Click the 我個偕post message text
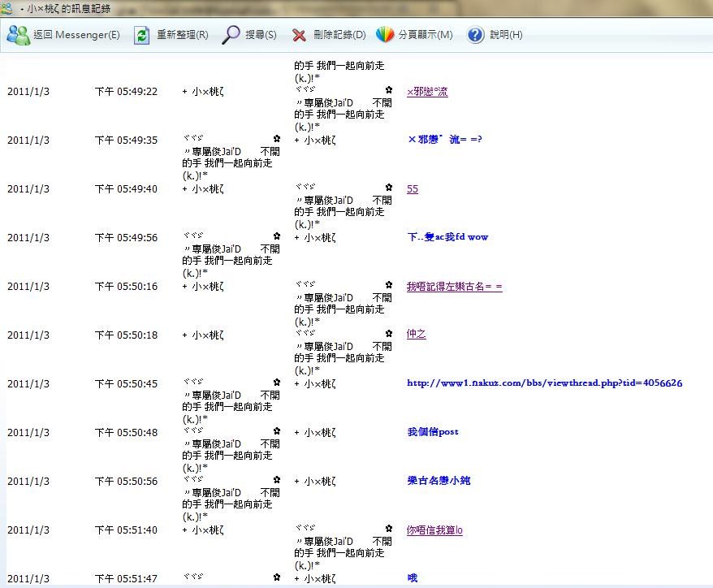 pyautogui.click(x=432, y=432)
